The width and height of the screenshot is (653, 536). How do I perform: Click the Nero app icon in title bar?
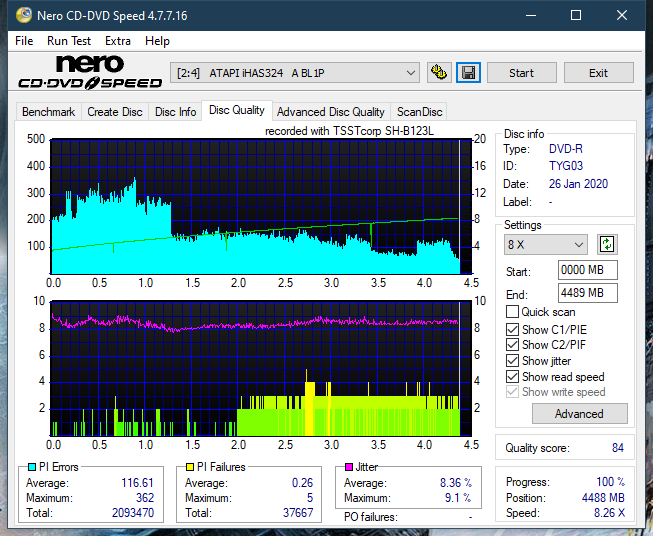[x=24, y=15]
